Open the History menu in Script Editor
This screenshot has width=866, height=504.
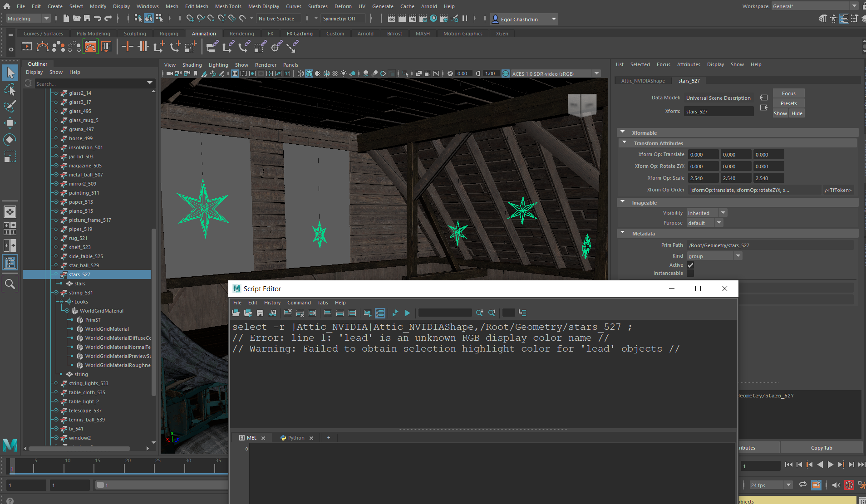(x=272, y=303)
